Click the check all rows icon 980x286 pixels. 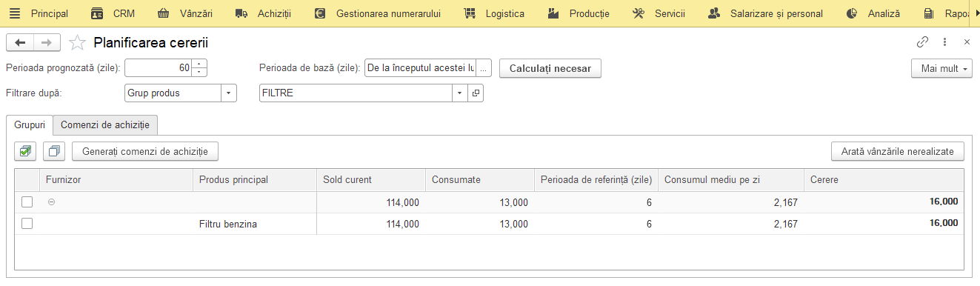coord(26,151)
